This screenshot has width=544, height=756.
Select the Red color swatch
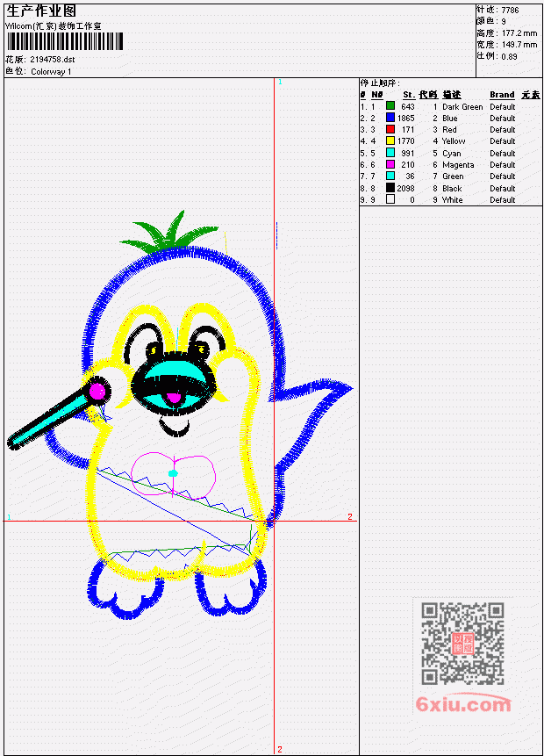click(x=390, y=129)
